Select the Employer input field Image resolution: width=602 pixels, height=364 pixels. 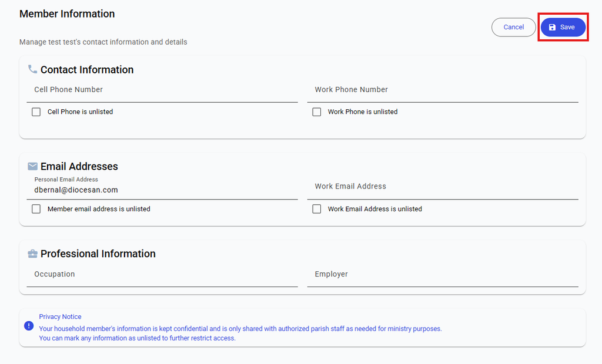click(x=443, y=275)
